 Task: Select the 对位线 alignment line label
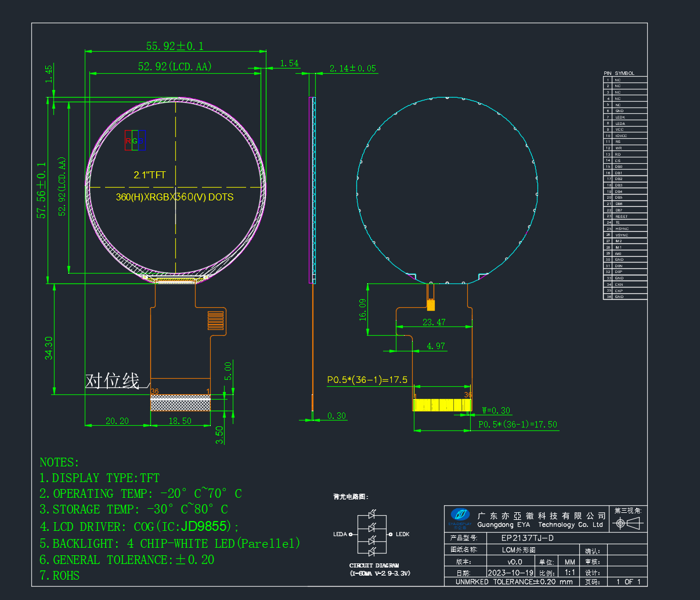[x=113, y=381]
